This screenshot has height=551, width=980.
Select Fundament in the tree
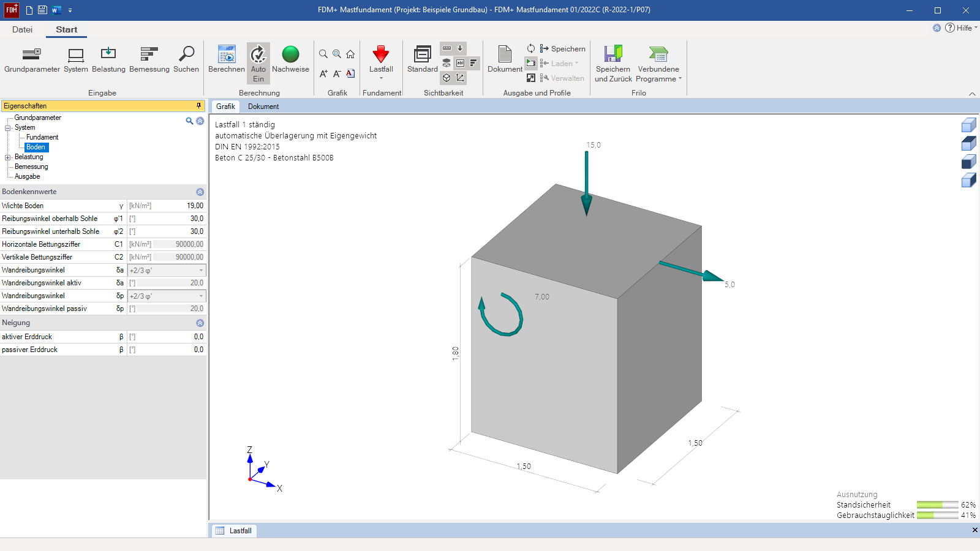42,137
